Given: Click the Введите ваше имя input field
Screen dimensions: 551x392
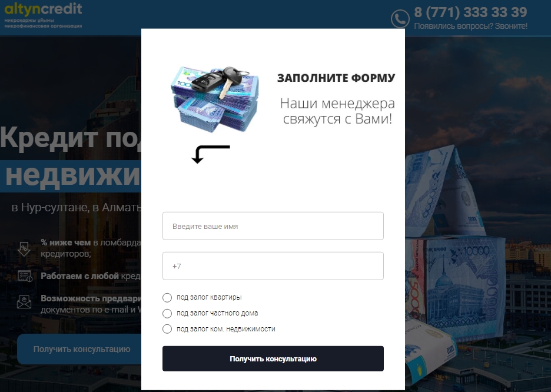Looking at the screenshot, I should coord(273,226).
